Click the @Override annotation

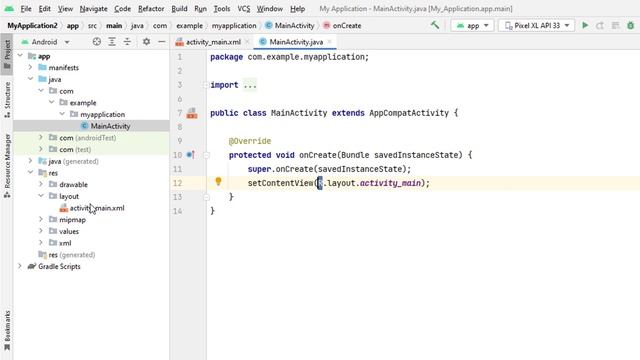[x=250, y=141]
